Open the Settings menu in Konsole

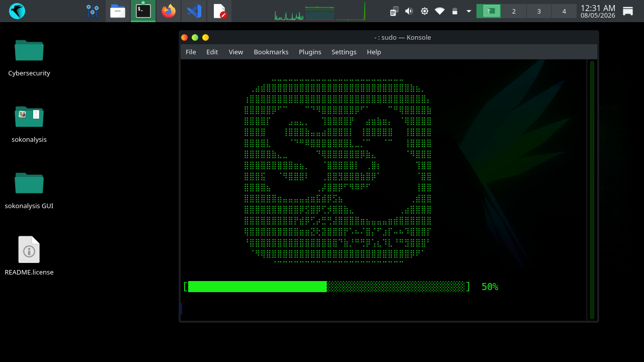tap(344, 52)
